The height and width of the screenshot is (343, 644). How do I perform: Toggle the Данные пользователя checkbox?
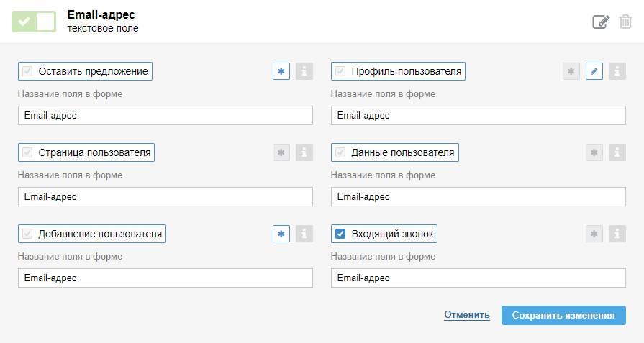pyautogui.click(x=341, y=152)
